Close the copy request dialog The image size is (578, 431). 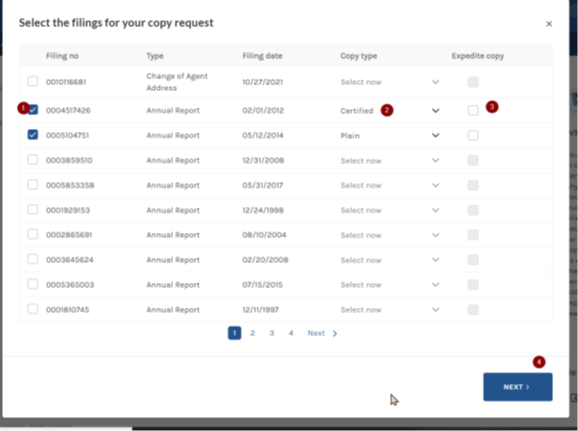tap(549, 24)
